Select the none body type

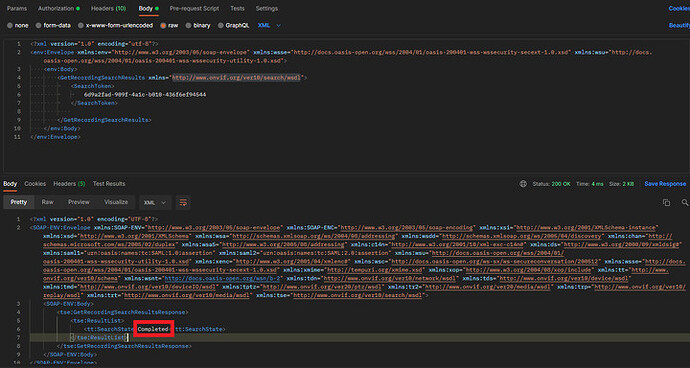18,26
